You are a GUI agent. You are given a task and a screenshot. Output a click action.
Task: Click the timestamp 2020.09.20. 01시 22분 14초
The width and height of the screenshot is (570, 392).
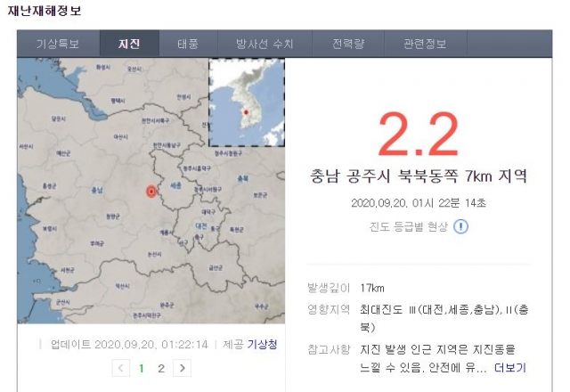[x=419, y=202]
